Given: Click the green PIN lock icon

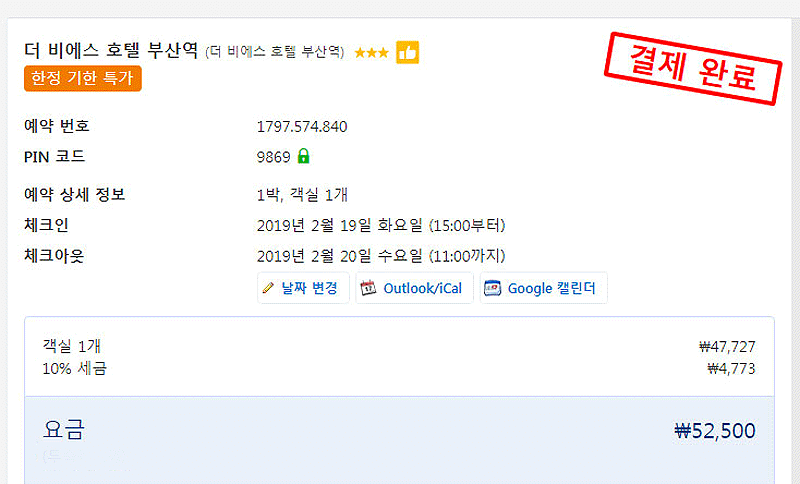Looking at the screenshot, I should 304,156.
